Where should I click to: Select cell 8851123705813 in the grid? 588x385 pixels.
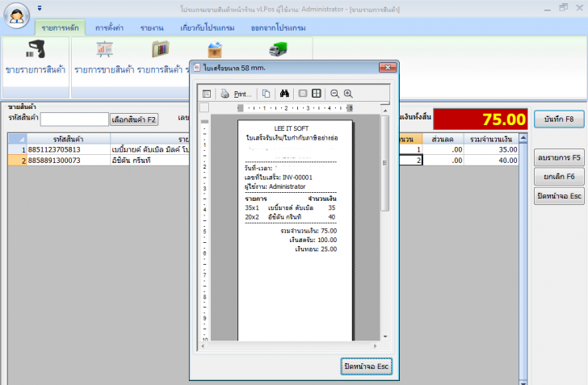pos(68,149)
